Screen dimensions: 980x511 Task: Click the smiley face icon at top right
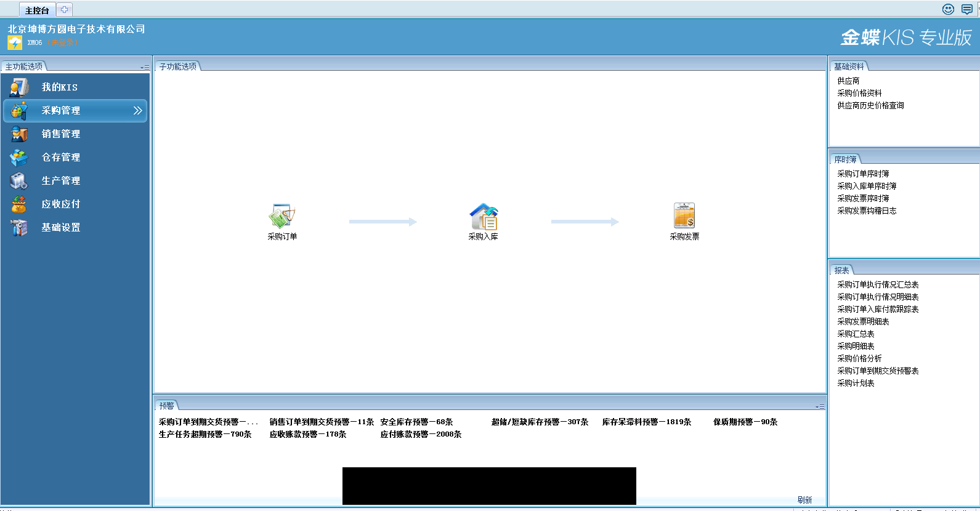pos(948,9)
